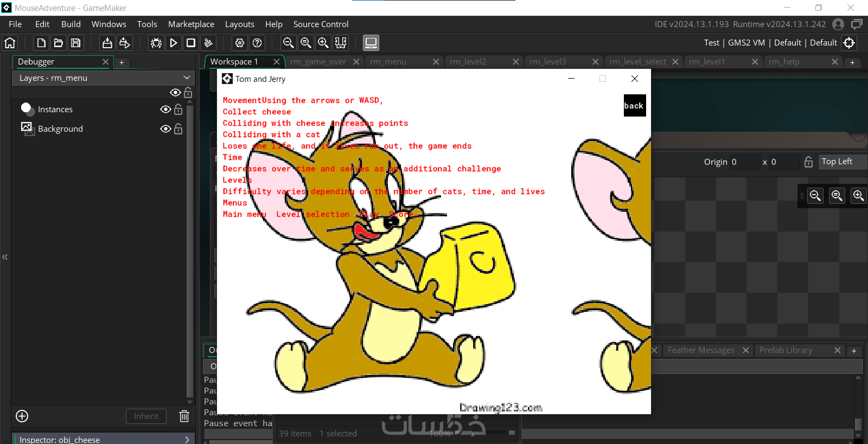Viewport: 868px width, 444px height.
Task: Hide the Instances layer
Action: pyautogui.click(x=166, y=110)
